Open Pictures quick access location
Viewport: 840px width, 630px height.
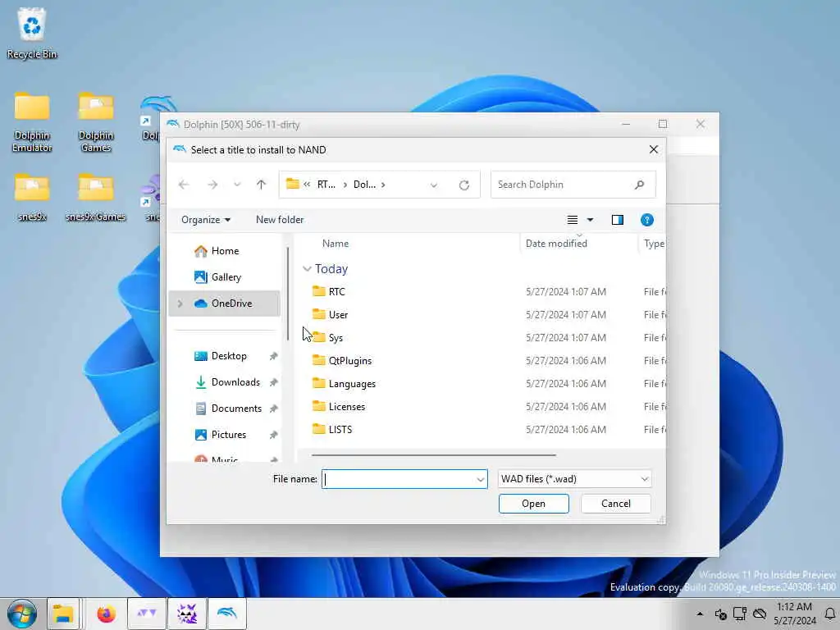(x=229, y=435)
